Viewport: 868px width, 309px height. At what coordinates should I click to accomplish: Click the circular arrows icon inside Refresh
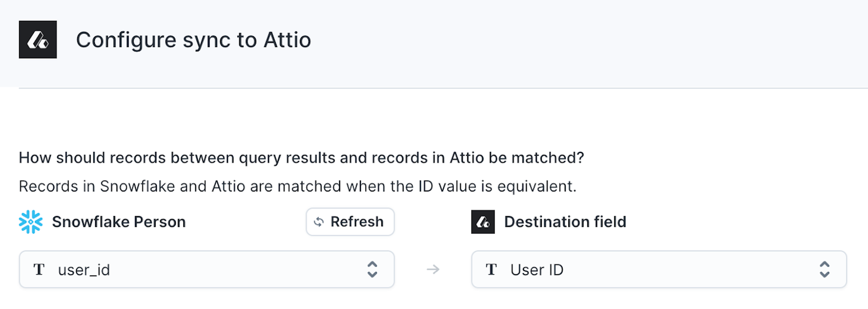click(x=319, y=222)
